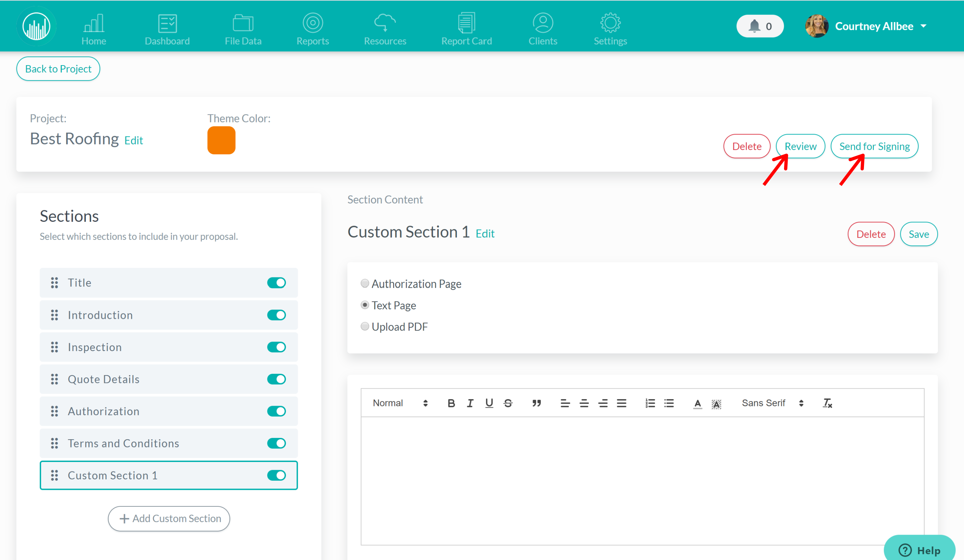Click the Review button

(800, 146)
